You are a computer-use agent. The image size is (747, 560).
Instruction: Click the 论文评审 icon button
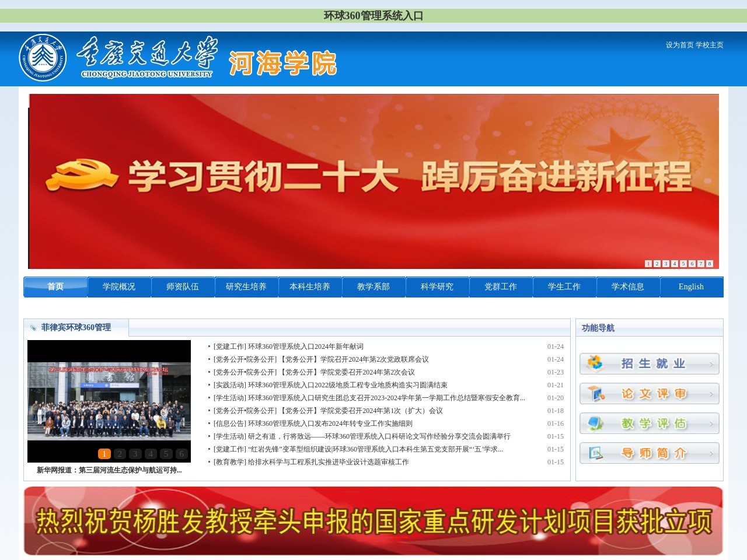pyautogui.click(x=649, y=394)
